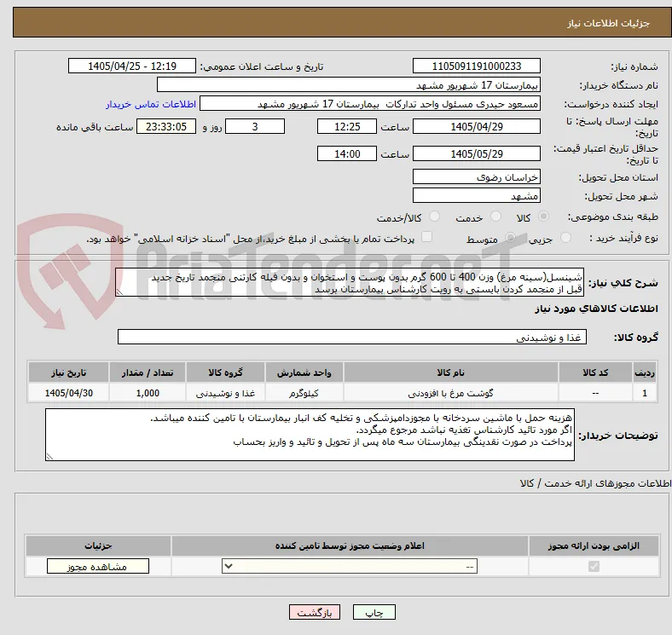Click the بازگشت back button
The width and height of the screenshot is (672, 635).
coord(315,612)
